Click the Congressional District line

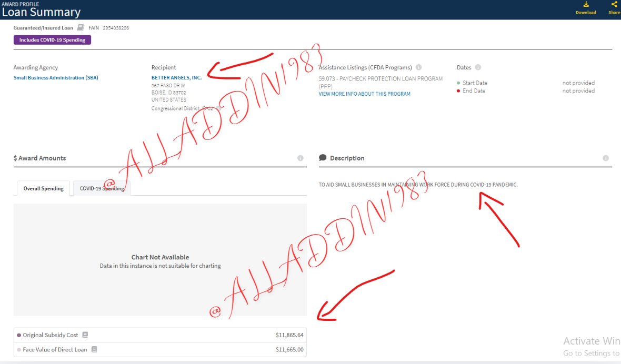[x=182, y=108]
